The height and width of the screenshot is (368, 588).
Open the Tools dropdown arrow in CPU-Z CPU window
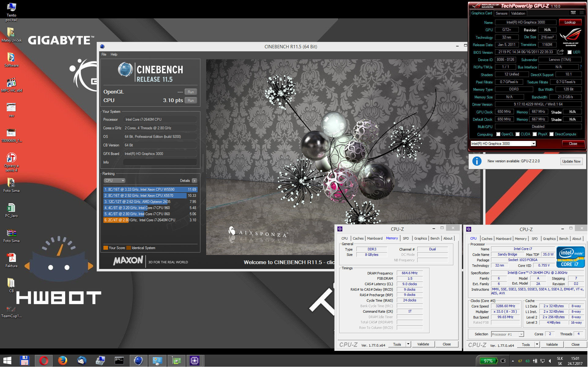537,345
